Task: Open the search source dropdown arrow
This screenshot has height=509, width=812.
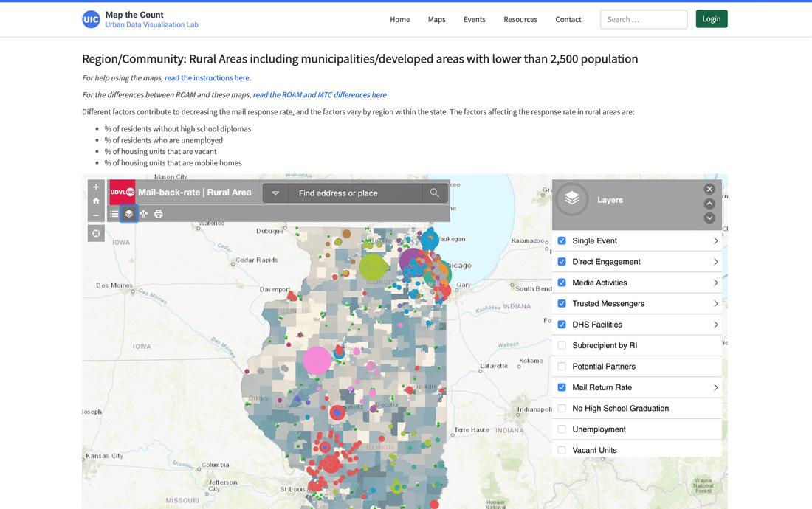Action: pos(275,193)
